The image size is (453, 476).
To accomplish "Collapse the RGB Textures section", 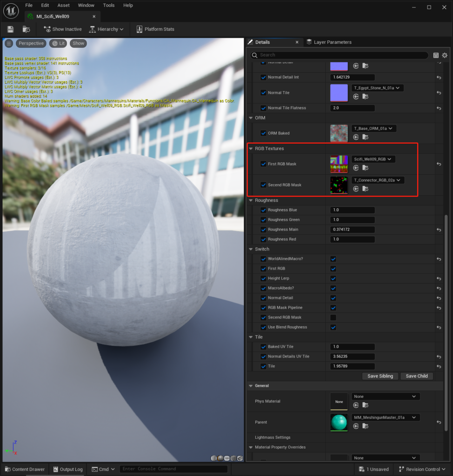I will pos(251,148).
